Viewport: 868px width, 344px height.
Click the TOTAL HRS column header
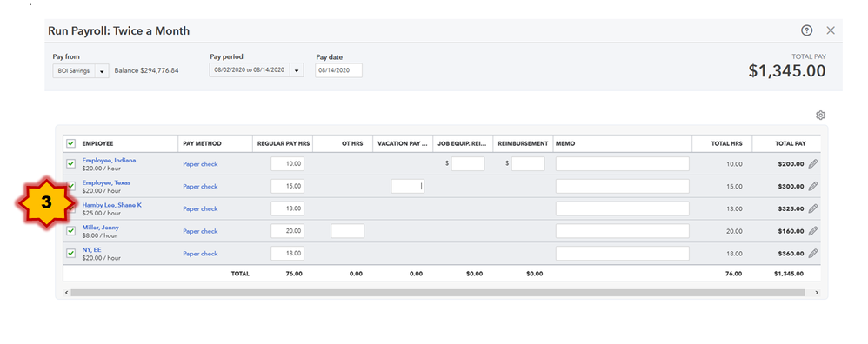pyautogui.click(x=726, y=144)
